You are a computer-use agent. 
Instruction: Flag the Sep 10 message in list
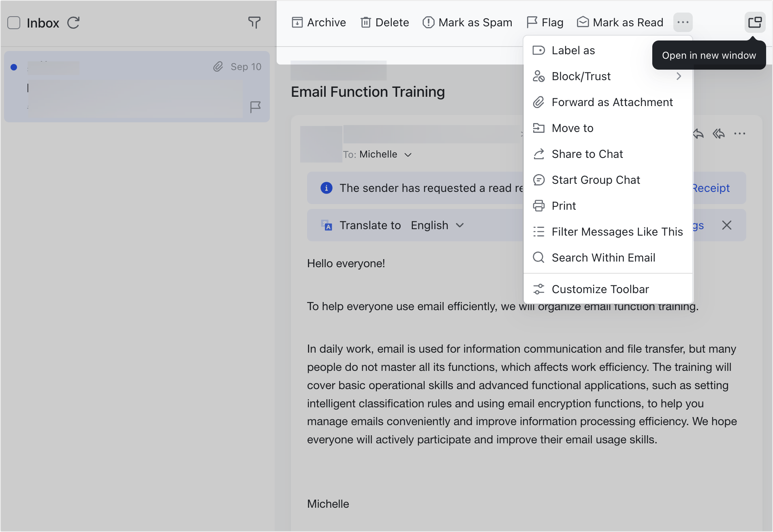[255, 107]
